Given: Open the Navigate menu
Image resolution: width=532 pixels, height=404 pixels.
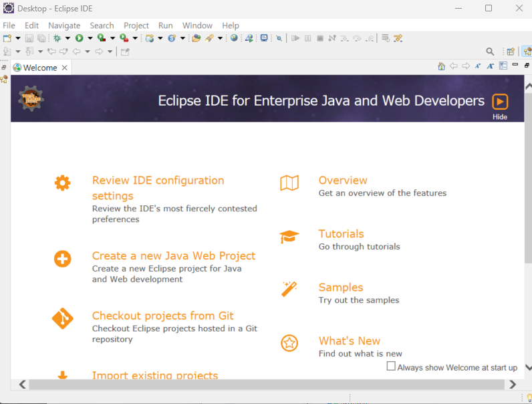Looking at the screenshot, I should pyautogui.click(x=64, y=25).
